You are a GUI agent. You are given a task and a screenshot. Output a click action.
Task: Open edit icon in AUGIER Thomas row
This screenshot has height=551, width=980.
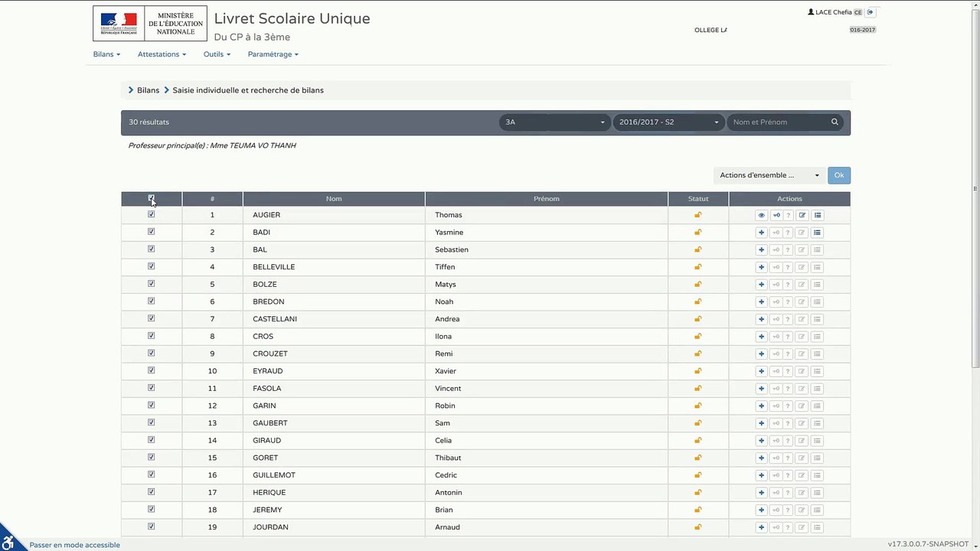click(802, 215)
